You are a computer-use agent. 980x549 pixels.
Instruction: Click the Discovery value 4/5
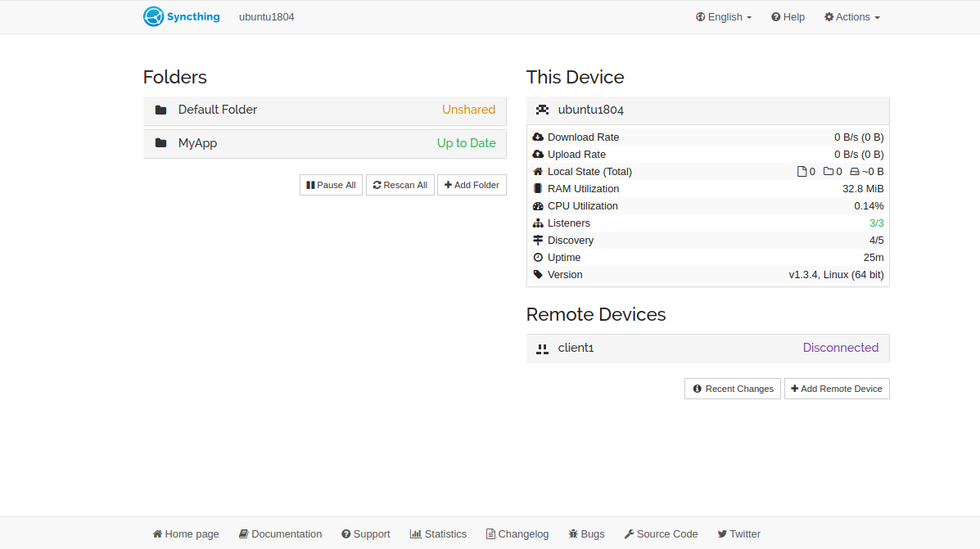(876, 240)
